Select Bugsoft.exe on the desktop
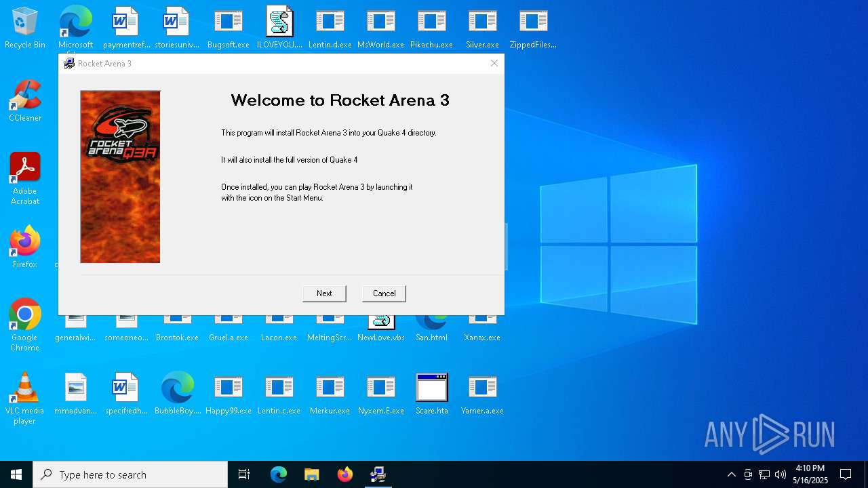The image size is (868, 488). point(229,28)
